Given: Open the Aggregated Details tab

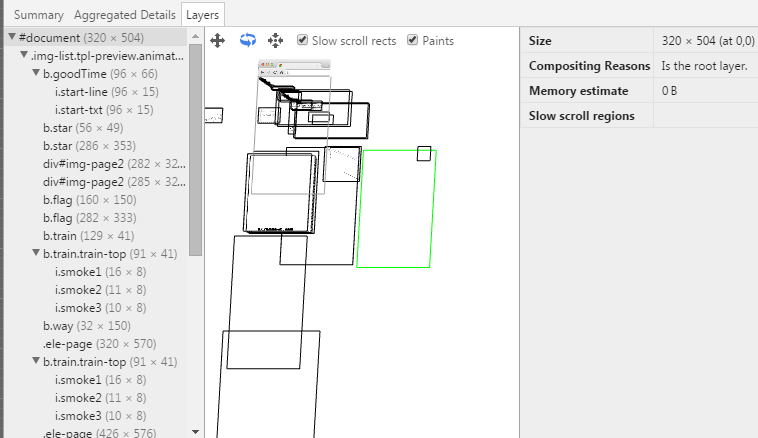Looking at the screenshot, I should pyautogui.click(x=125, y=15).
